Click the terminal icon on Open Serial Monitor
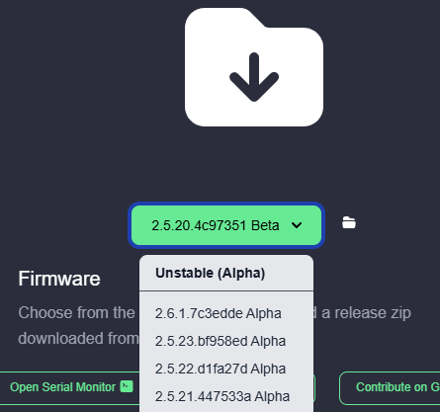The height and width of the screenshot is (412, 440). tap(127, 386)
